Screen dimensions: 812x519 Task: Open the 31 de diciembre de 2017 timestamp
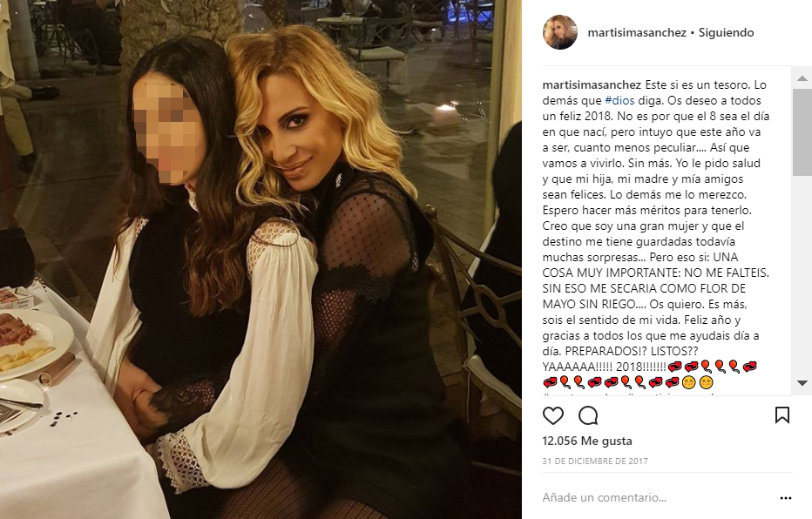(x=595, y=461)
